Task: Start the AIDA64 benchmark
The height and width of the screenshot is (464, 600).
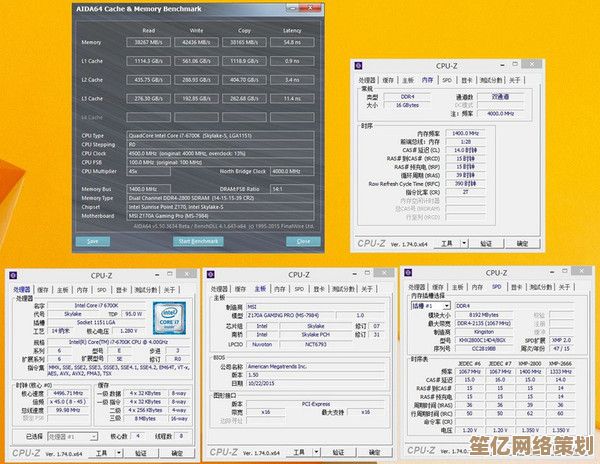Action: pyautogui.click(x=197, y=241)
